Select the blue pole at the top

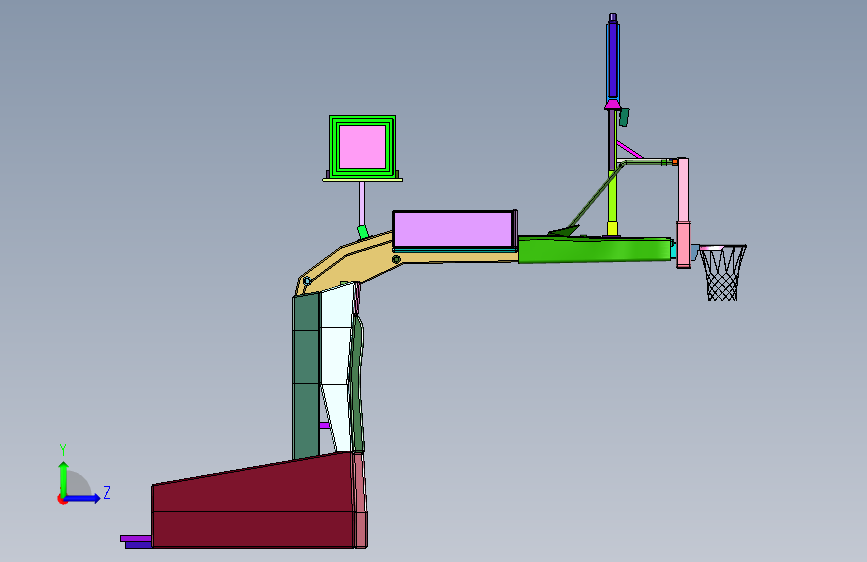pyautogui.click(x=613, y=58)
